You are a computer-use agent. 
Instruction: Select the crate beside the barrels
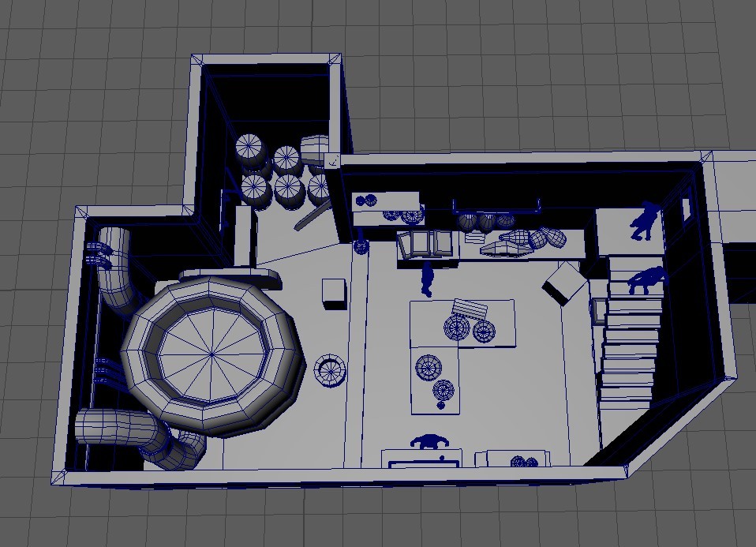(x=316, y=148)
